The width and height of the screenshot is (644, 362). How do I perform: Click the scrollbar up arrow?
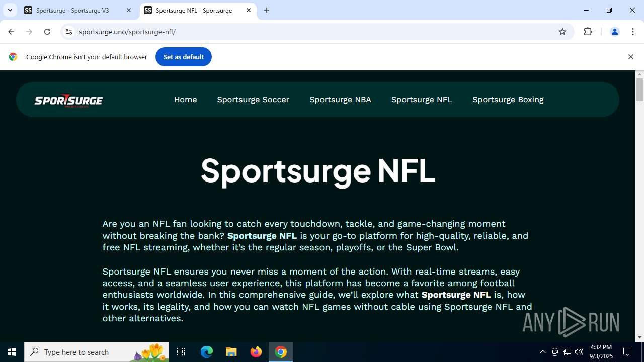point(639,74)
